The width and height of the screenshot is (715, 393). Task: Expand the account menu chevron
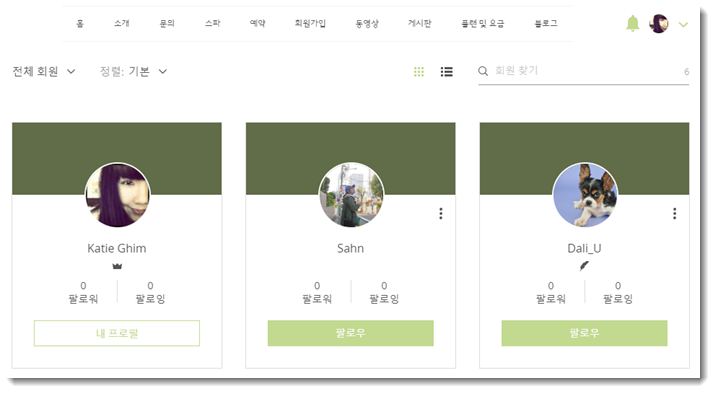[x=683, y=25]
